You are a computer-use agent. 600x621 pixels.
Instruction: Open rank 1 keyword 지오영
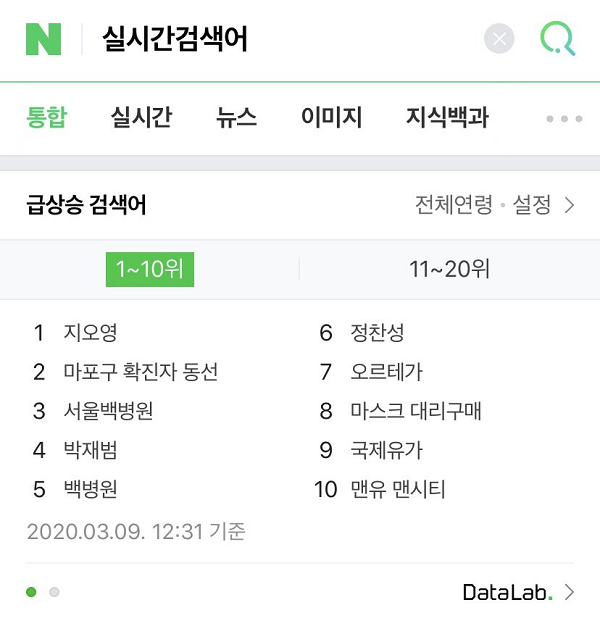pyautogui.click(x=90, y=332)
